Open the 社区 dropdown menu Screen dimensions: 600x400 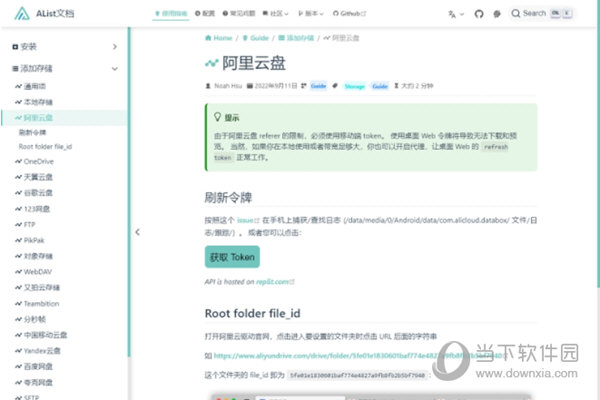pos(276,13)
